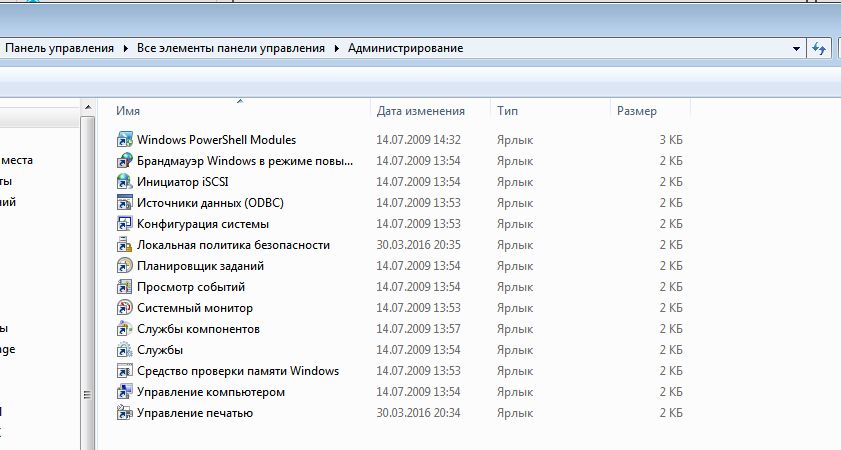Click date 14.07.2009 14:32 for PowerShell Modules
This screenshot has height=450, width=841.
click(418, 140)
